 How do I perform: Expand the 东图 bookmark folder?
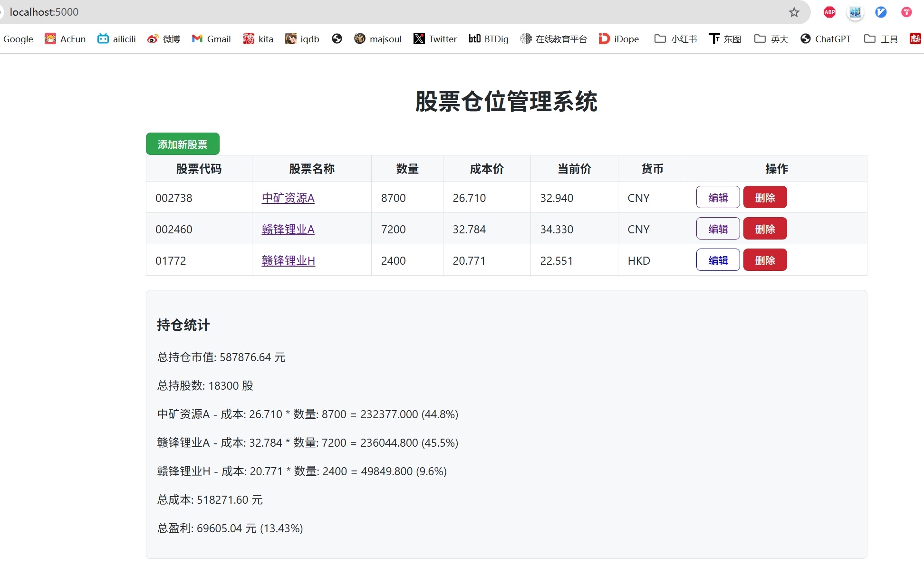725,39
